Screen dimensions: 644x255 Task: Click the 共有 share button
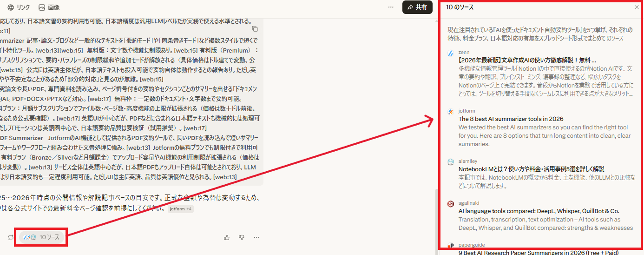(417, 7)
